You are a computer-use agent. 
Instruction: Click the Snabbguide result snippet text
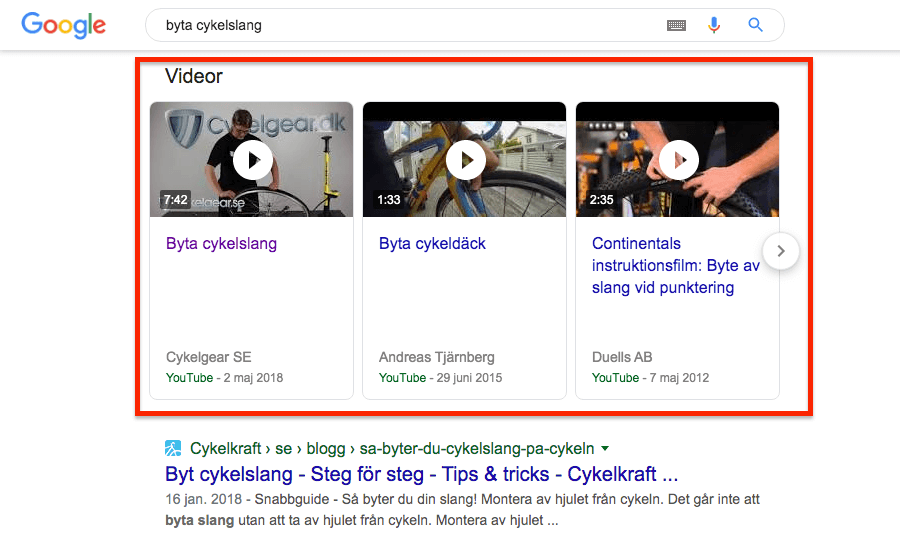click(462, 510)
